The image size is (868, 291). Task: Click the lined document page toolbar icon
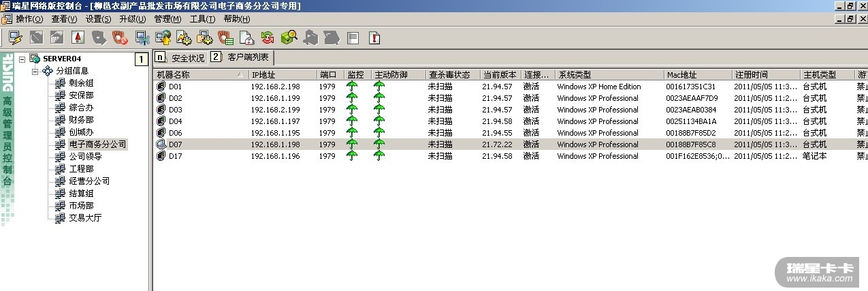coord(353,37)
